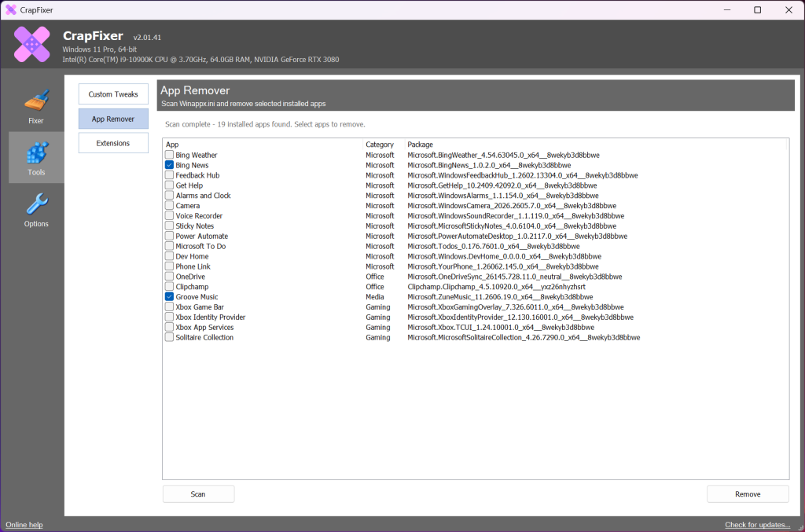Click the small CrapFixer title bar icon
The width and height of the screenshot is (805, 532).
click(x=11, y=9)
